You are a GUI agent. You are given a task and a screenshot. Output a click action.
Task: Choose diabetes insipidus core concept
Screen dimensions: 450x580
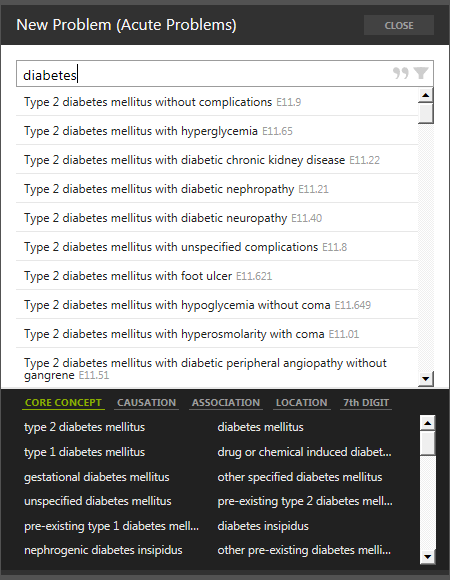coord(263,526)
